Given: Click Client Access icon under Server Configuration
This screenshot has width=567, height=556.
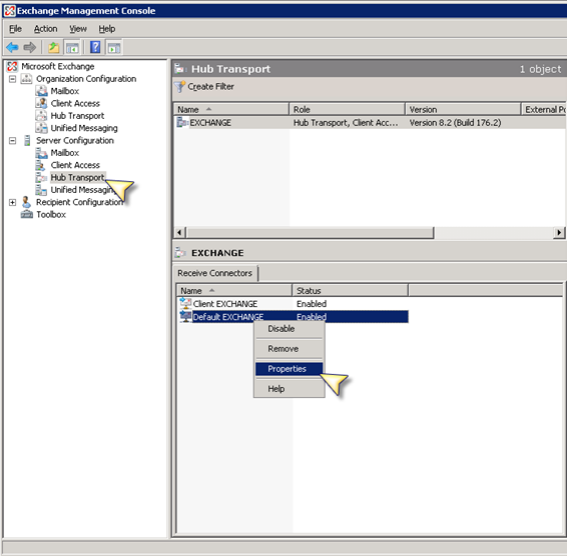Looking at the screenshot, I should tap(40, 165).
